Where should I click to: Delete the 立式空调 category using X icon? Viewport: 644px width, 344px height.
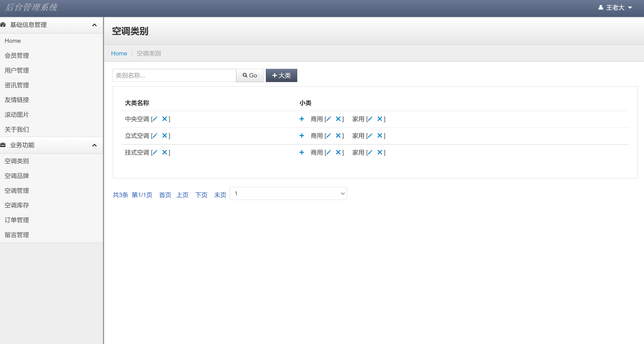pos(164,136)
